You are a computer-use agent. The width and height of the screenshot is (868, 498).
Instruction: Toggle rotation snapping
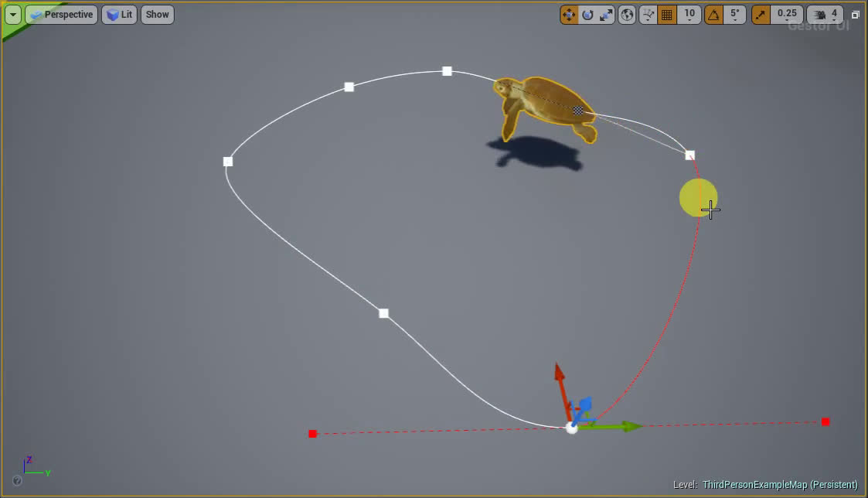click(714, 14)
